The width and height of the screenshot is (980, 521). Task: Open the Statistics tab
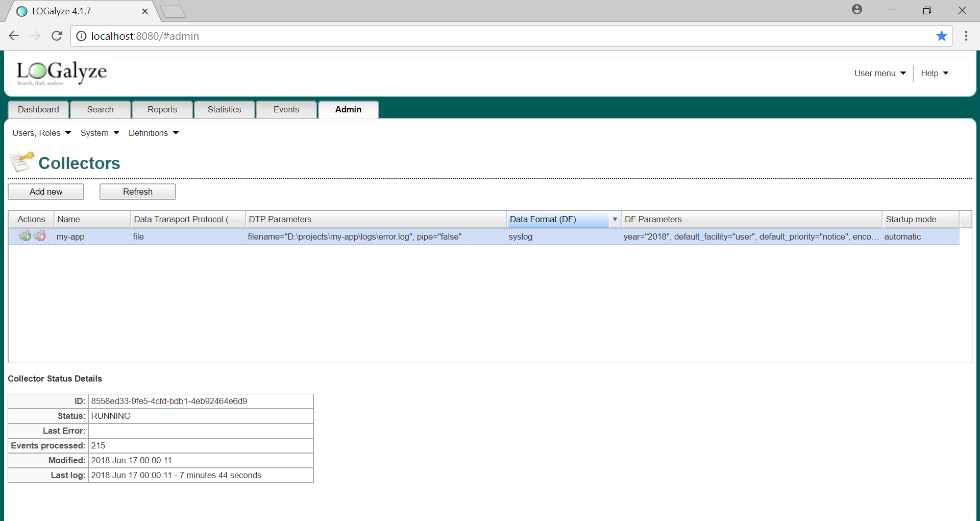pyautogui.click(x=224, y=109)
